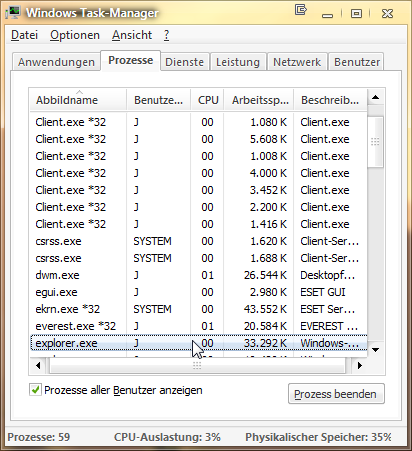
Task: Sort by the Benutzername column header
Action: [158, 100]
